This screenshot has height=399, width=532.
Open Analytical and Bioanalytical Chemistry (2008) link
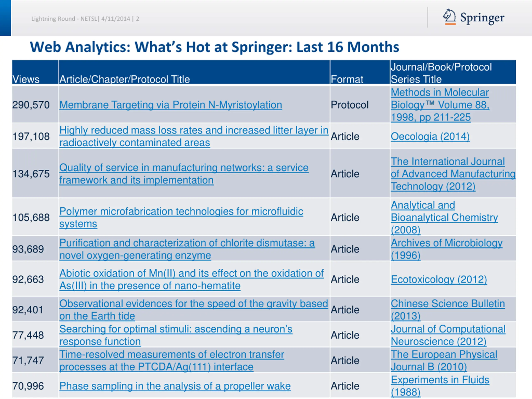tap(444, 218)
